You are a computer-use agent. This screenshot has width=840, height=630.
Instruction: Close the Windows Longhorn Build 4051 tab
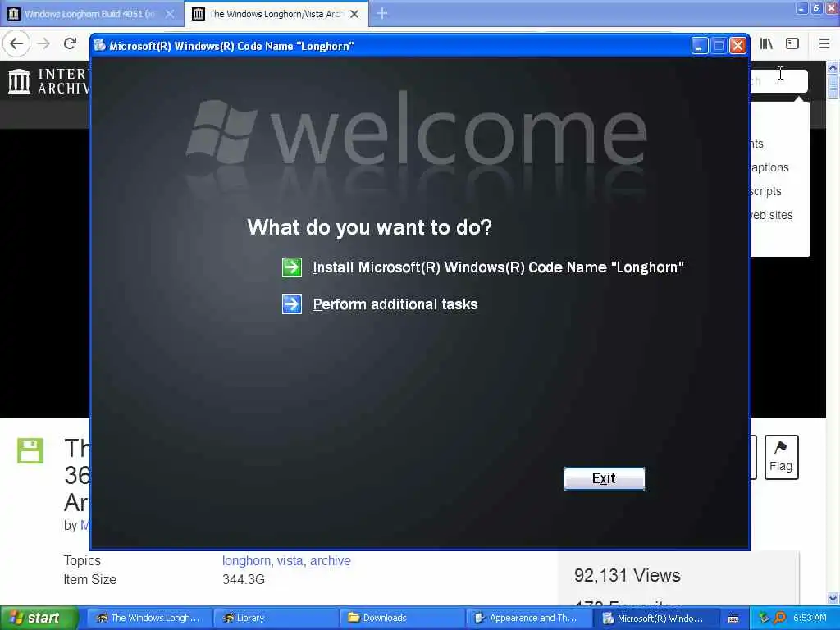click(169, 14)
